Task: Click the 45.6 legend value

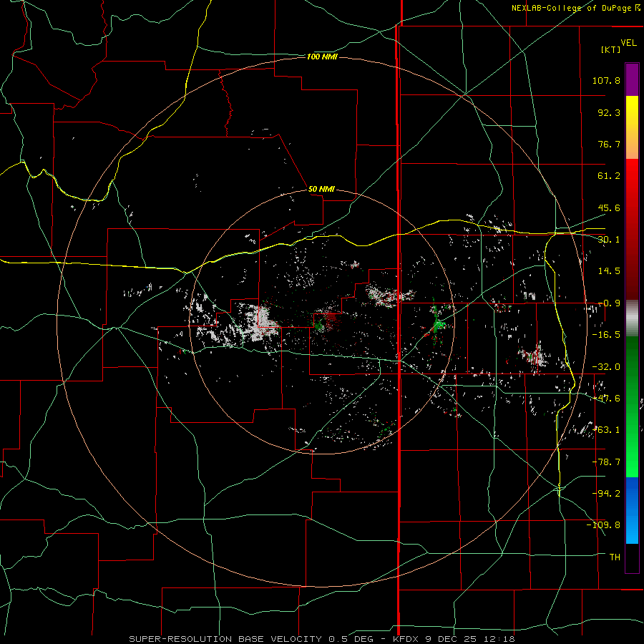Action: (609, 208)
